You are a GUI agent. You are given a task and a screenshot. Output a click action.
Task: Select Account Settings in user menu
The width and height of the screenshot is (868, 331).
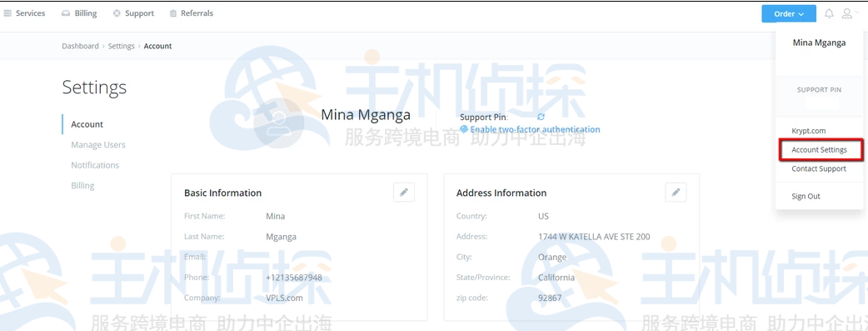point(819,150)
